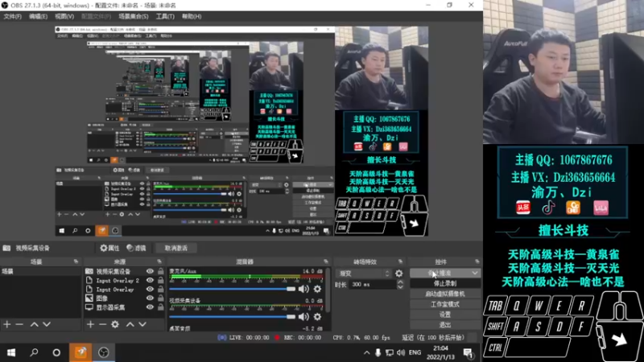Click the system tray microphone icon
Screen dimensions: 644x362
pyautogui.click(x=378, y=352)
